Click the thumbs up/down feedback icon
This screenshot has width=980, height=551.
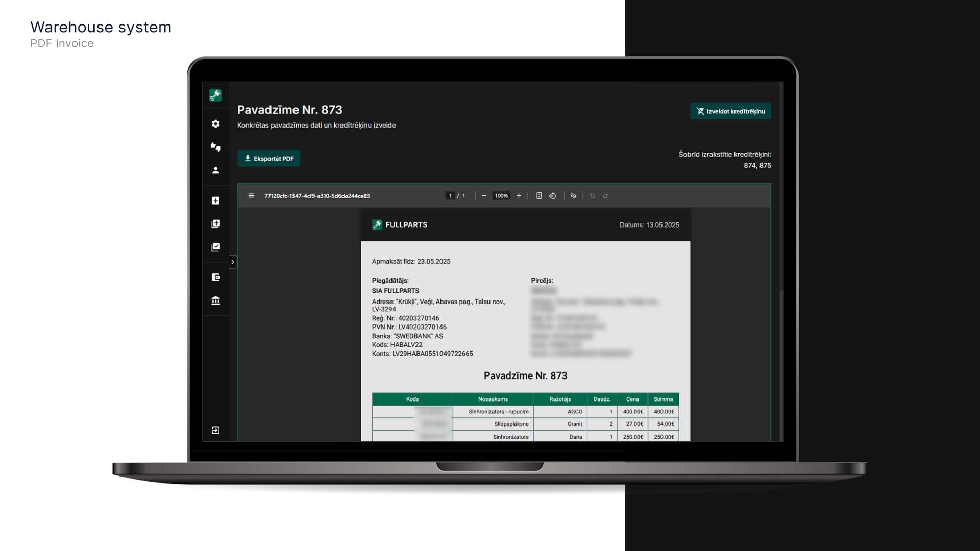215,147
